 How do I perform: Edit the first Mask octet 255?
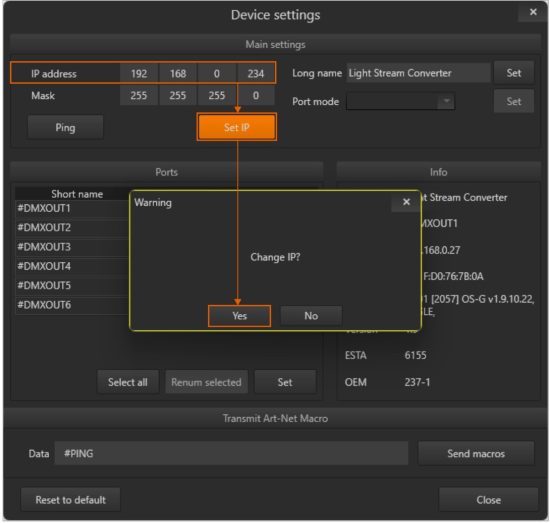click(139, 95)
